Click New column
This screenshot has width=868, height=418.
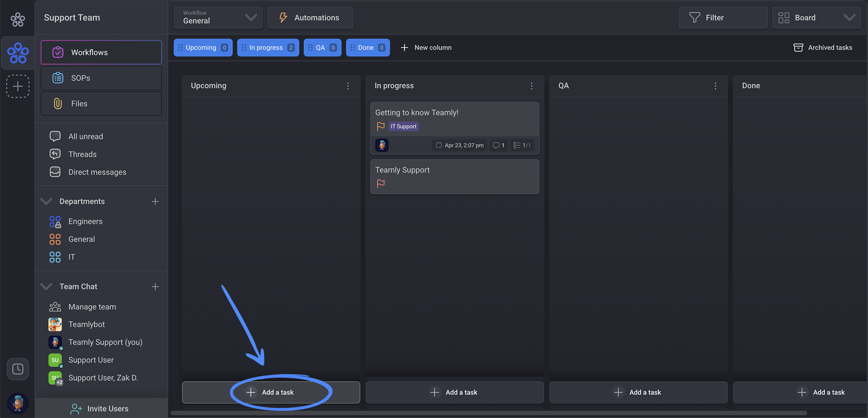coord(426,47)
